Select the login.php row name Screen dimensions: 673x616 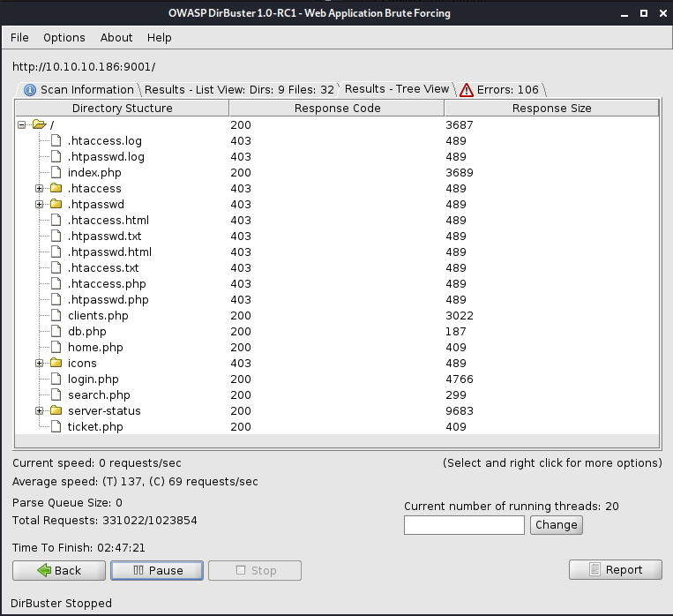pos(93,379)
